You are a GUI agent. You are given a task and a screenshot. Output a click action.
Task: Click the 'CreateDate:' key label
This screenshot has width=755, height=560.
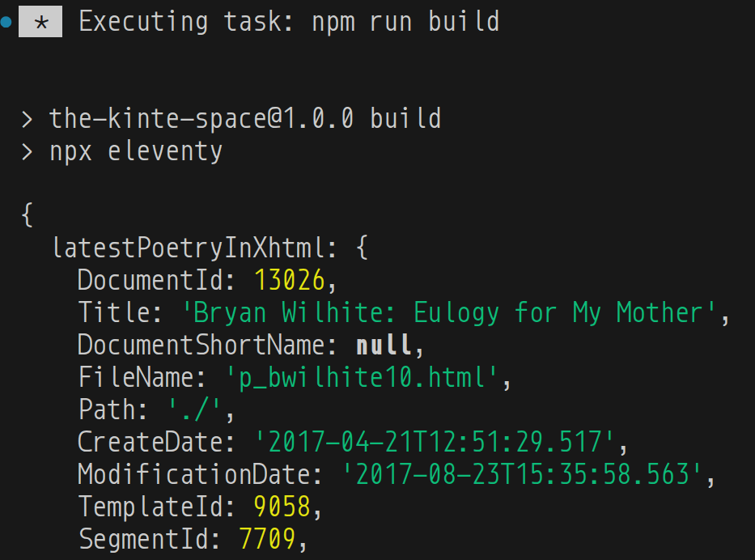(156, 442)
